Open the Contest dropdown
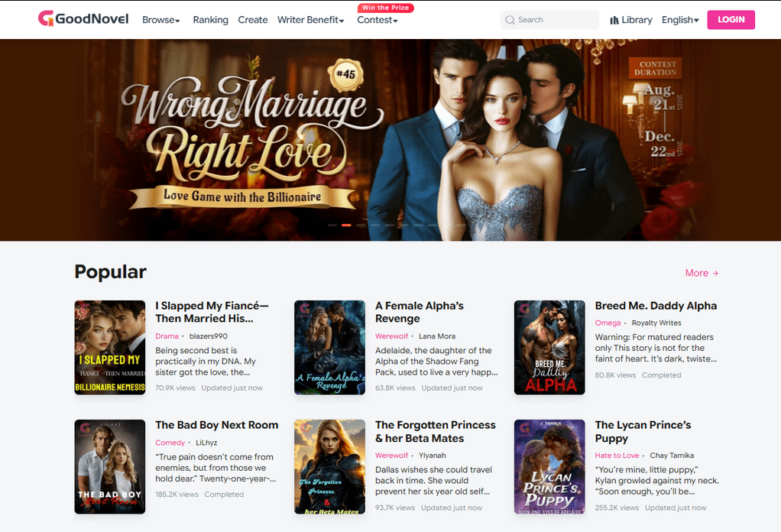Viewport: 781px width, 532px height. (378, 20)
